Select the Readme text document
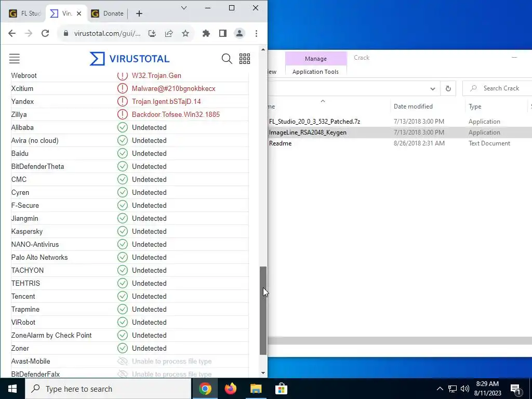 tap(280, 143)
